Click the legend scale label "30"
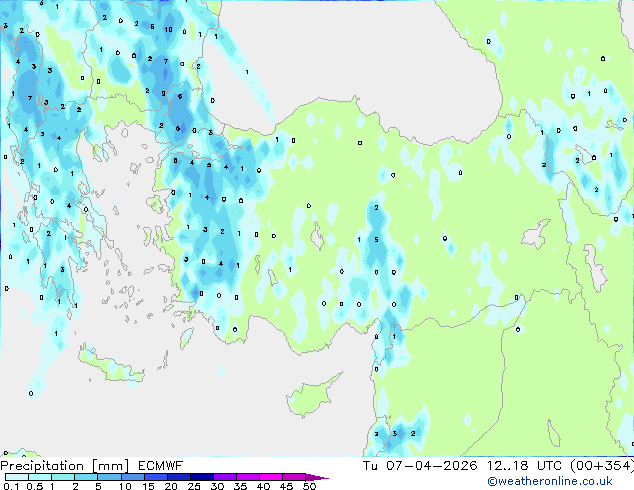Viewport: 634px width, 490px height. coord(218,486)
